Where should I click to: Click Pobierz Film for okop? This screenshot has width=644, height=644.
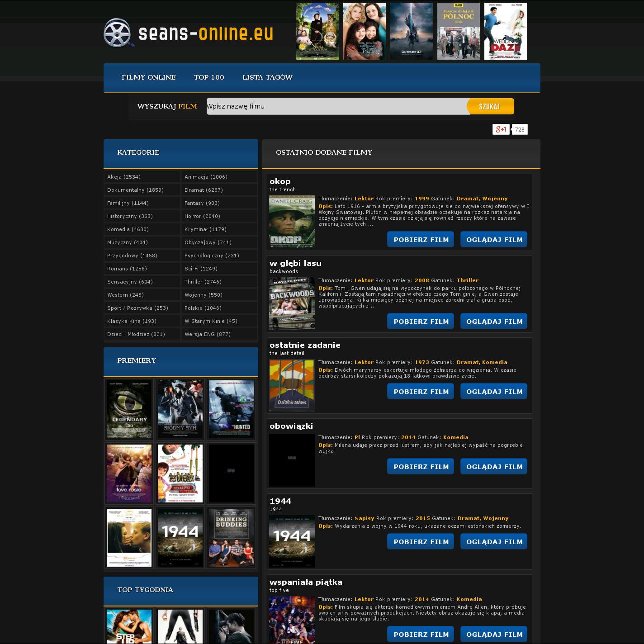click(421, 240)
